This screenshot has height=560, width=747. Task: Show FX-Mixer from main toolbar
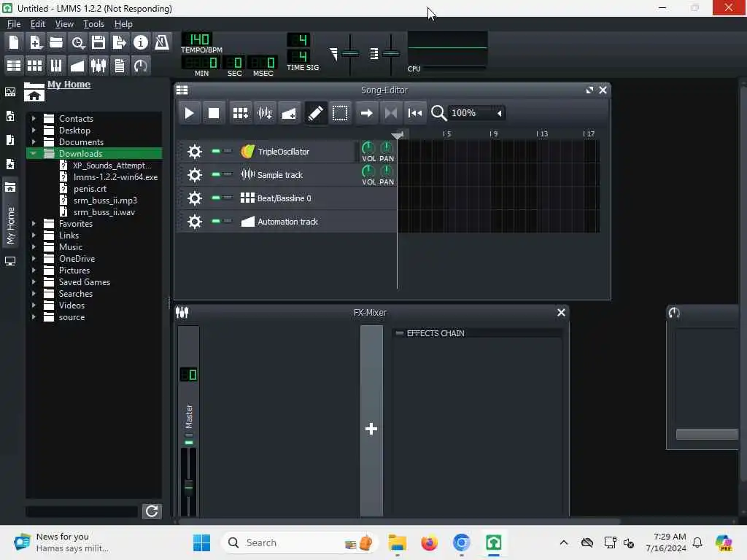pos(98,66)
